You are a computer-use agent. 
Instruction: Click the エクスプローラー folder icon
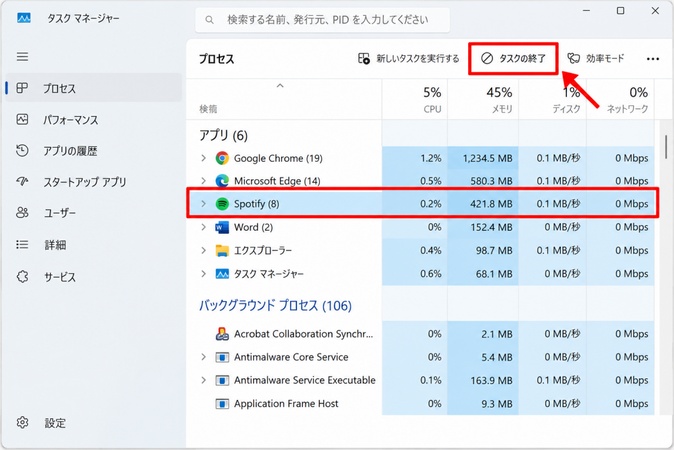click(x=222, y=250)
